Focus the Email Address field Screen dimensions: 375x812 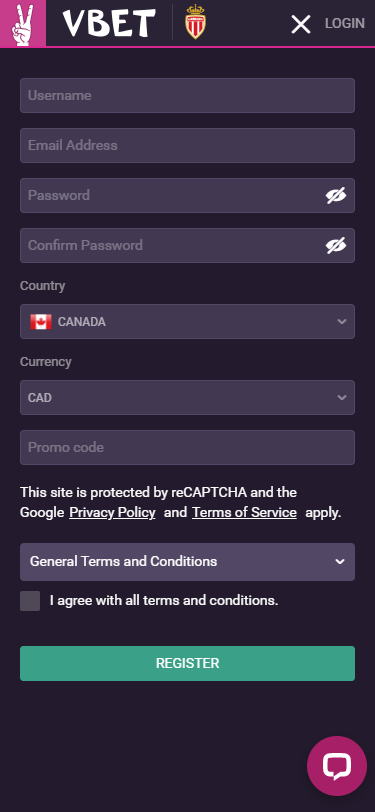point(188,146)
